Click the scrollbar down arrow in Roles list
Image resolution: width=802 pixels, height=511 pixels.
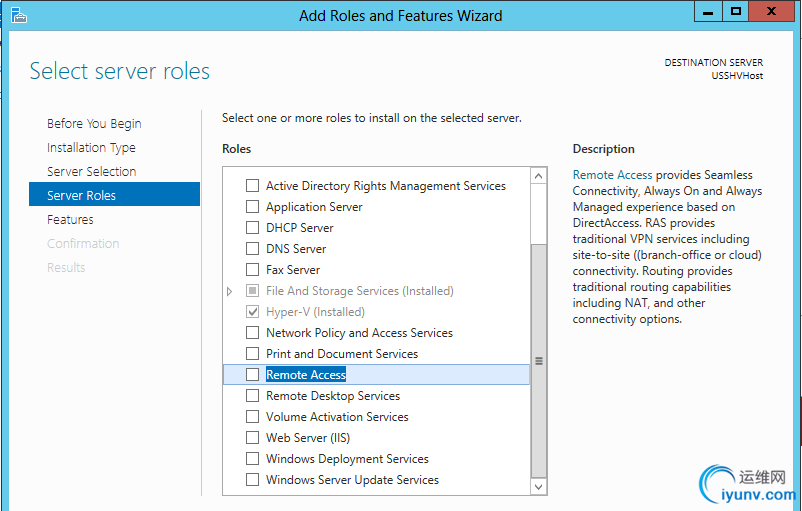pyautogui.click(x=538, y=486)
